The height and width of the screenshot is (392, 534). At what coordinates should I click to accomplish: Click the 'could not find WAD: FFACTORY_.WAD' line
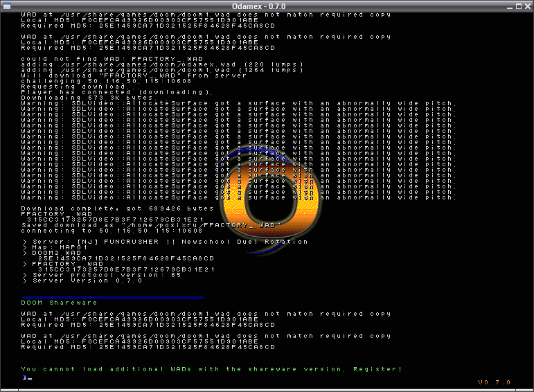[112, 59]
